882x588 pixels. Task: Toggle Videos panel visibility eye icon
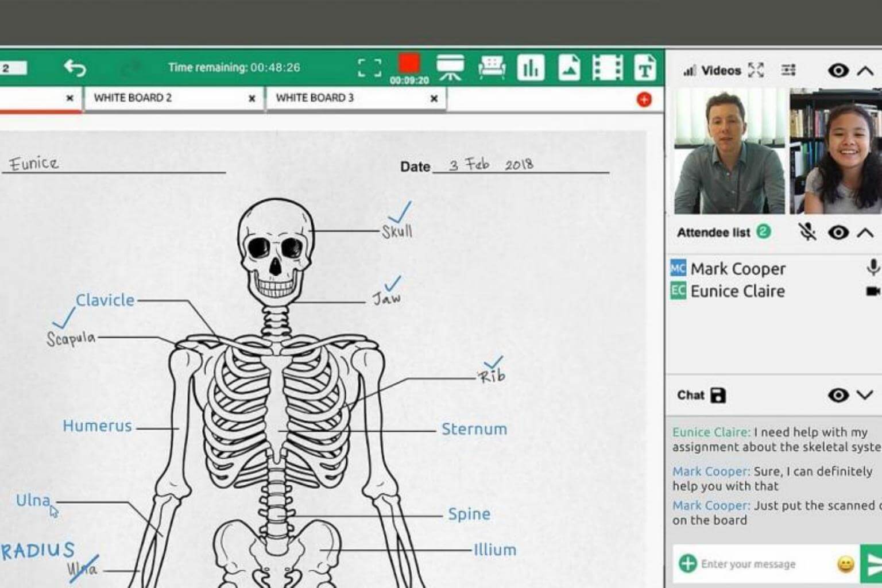click(x=838, y=71)
